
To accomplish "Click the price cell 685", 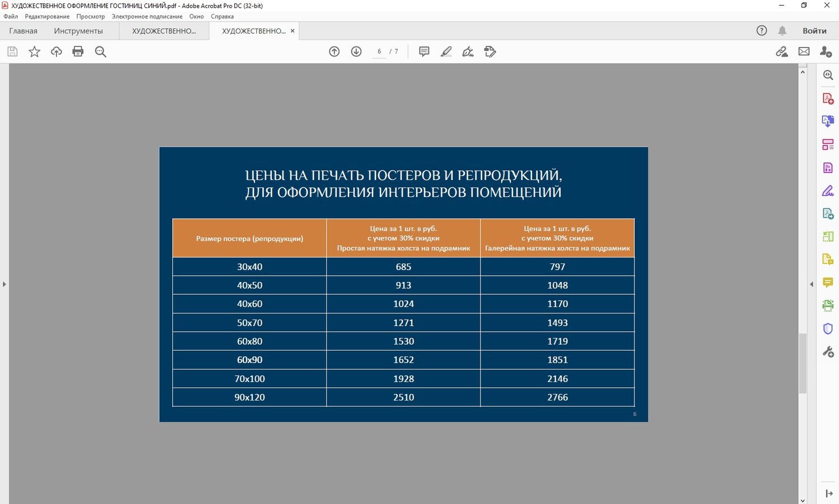I will 403,267.
